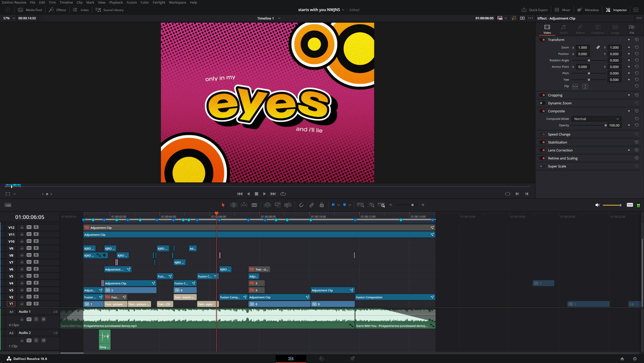The image size is (644, 363).
Task: Click the Linked Selection chain icon
Action: coord(312,205)
